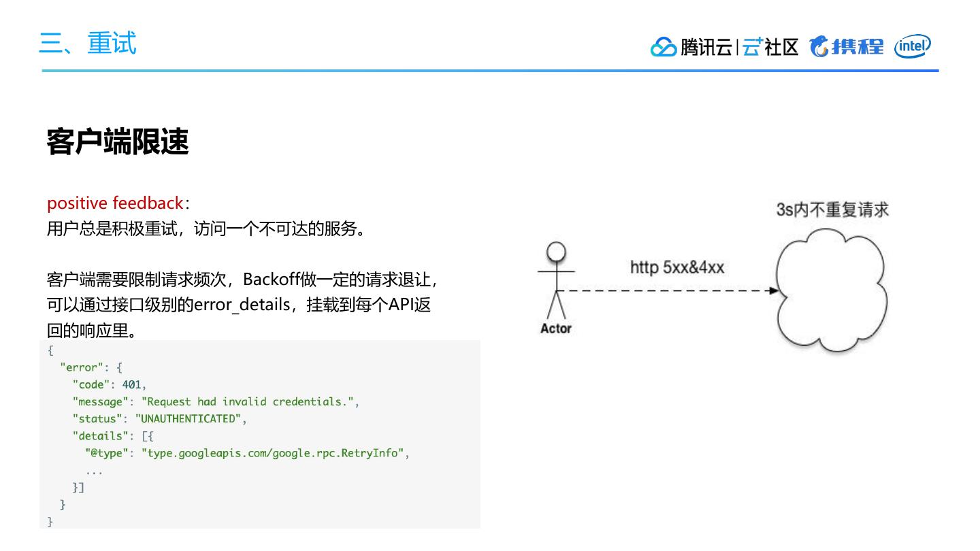Image resolution: width=980 pixels, height=551 pixels.
Task: Click the "Request had invalid credentials." message line
Action: click(216, 401)
